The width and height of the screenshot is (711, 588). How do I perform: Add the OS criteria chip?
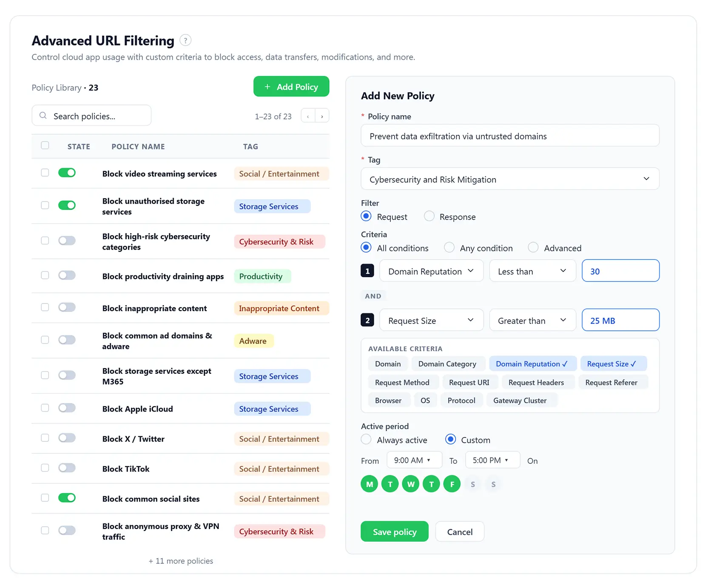(x=425, y=400)
